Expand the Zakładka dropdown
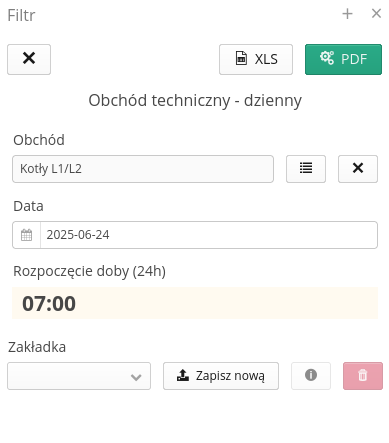This screenshot has height=443, width=389. point(79,376)
